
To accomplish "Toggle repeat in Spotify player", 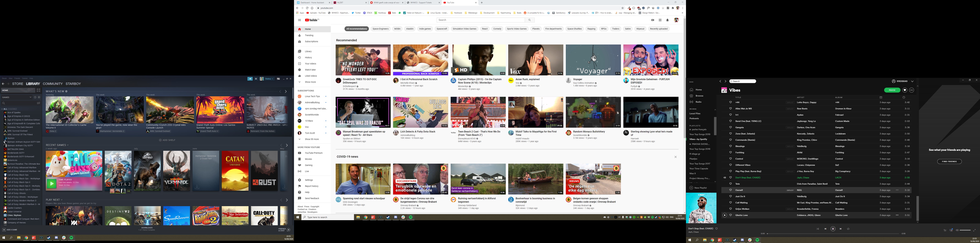I will 848,229.
